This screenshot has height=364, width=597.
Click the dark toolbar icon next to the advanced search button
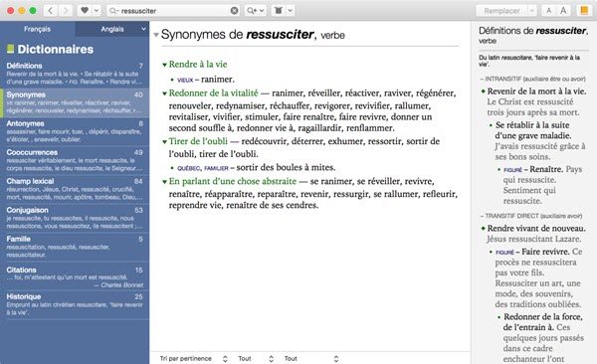(x=279, y=11)
